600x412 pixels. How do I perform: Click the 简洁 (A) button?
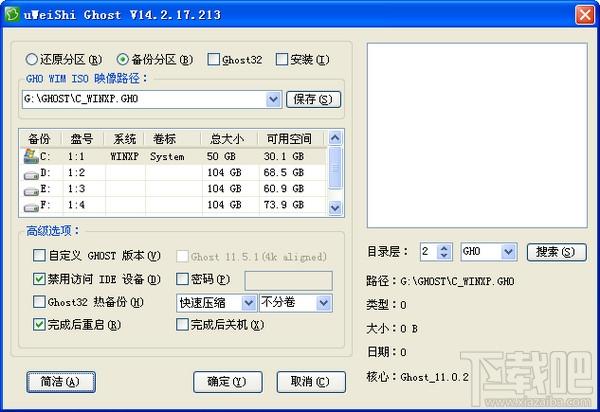click(x=61, y=381)
